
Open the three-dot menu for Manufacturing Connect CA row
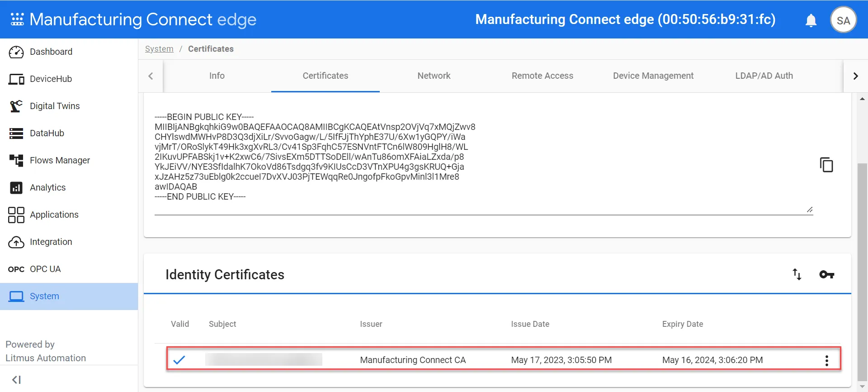coord(827,360)
